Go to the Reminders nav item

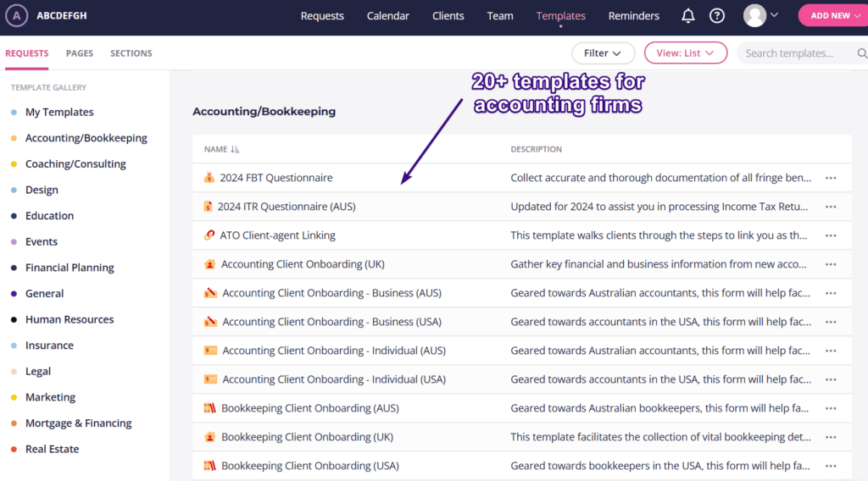point(633,15)
